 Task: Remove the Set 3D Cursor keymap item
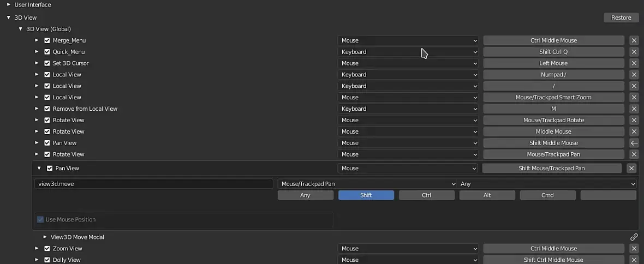tap(634, 63)
